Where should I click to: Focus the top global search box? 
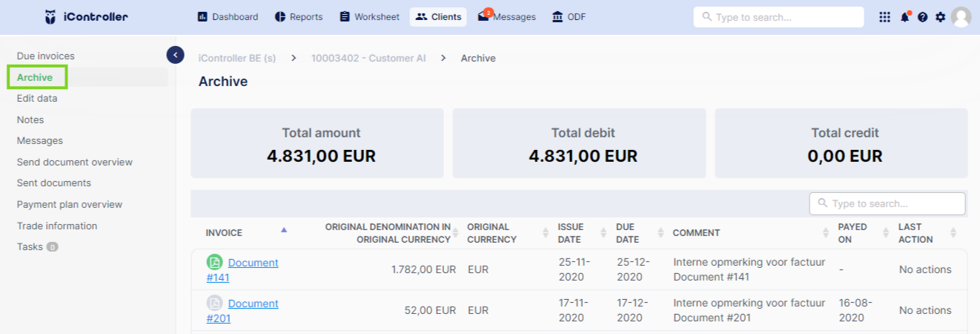point(778,17)
